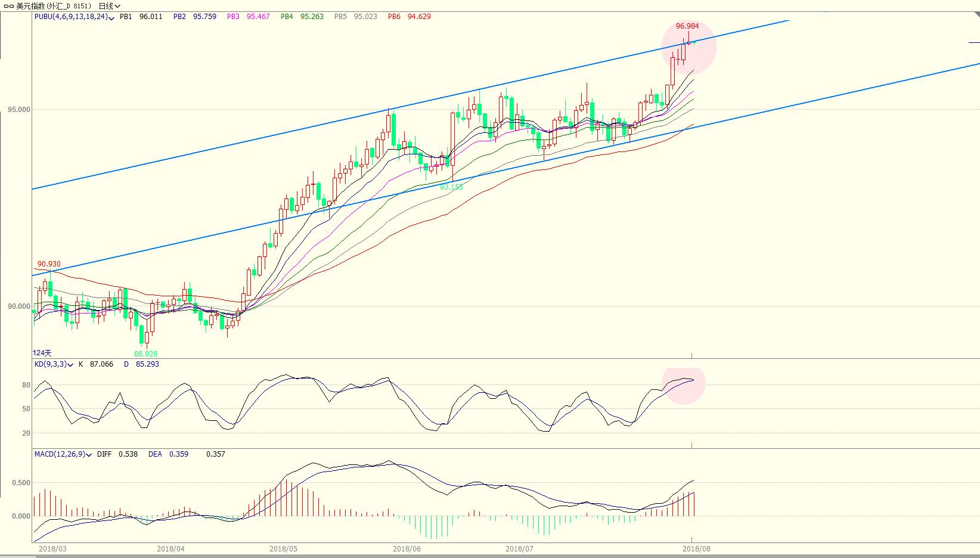Click the PB1 moving average label
This screenshot has height=558, width=980.
click(126, 17)
